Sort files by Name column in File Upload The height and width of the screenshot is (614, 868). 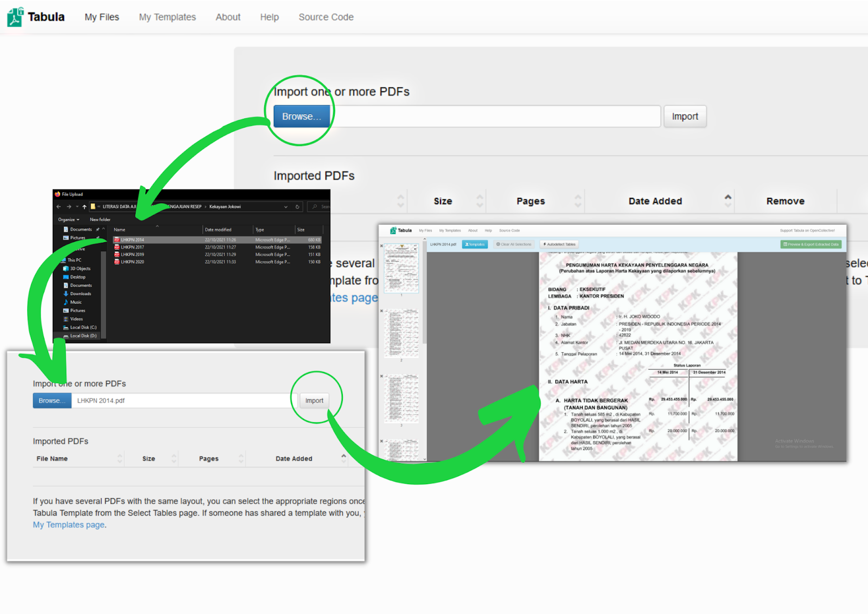157,230
